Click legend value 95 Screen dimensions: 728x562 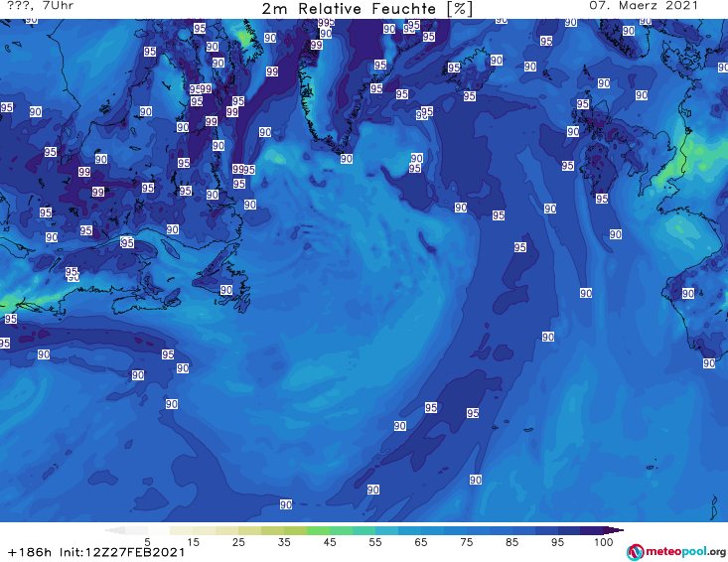pyautogui.click(x=557, y=542)
